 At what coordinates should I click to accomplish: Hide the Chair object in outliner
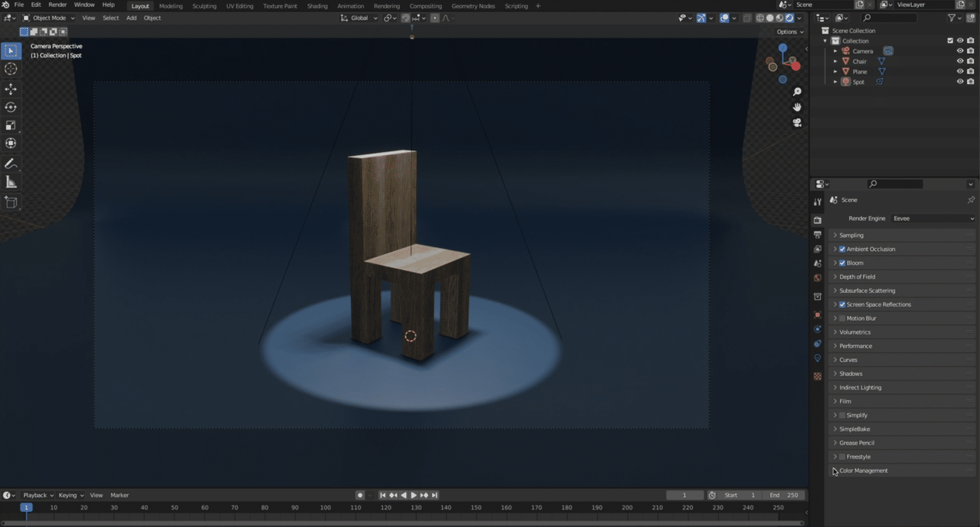click(960, 61)
